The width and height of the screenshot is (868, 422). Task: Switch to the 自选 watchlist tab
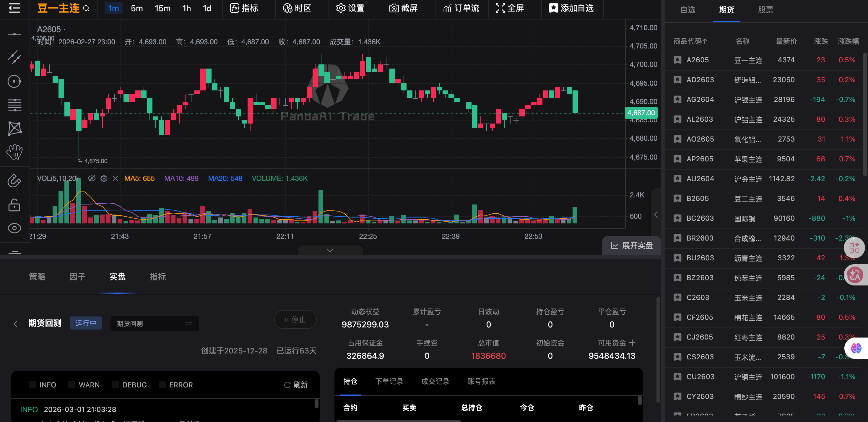tap(688, 10)
